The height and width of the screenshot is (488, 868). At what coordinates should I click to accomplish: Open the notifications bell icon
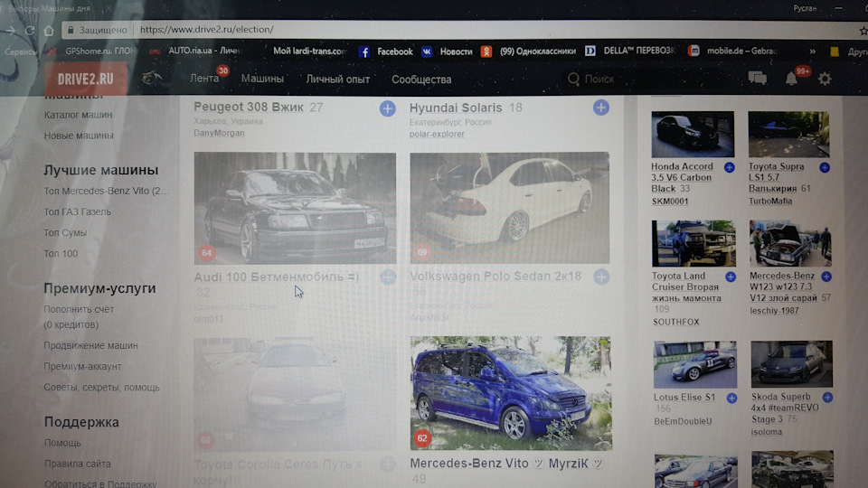tap(792, 79)
